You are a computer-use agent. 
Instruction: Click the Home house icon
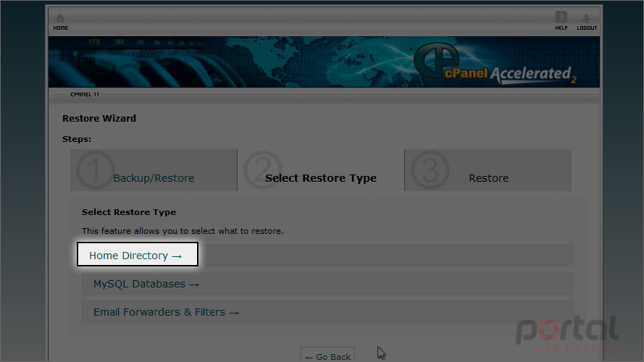[60, 18]
